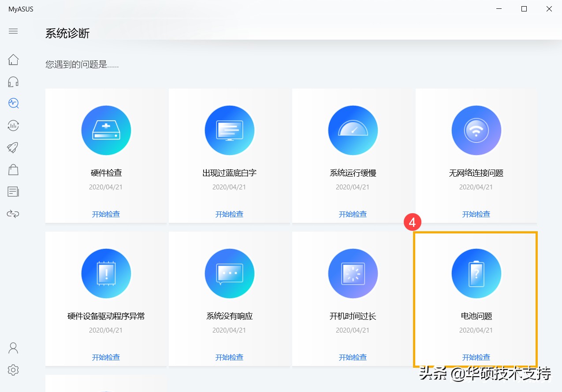Screen dimensions: 562x392
Task: Open settings via the gear icon
Action: pyautogui.click(x=13, y=370)
